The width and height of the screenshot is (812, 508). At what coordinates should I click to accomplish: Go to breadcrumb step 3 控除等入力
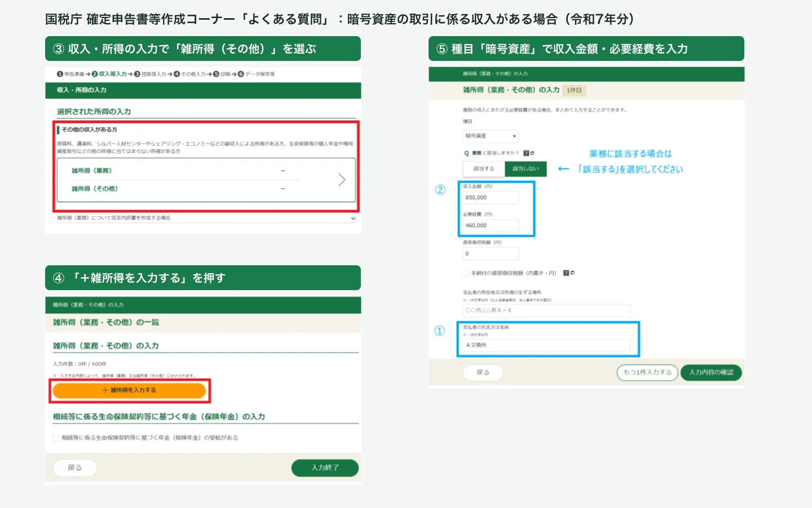pyautogui.click(x=150, y=74)
